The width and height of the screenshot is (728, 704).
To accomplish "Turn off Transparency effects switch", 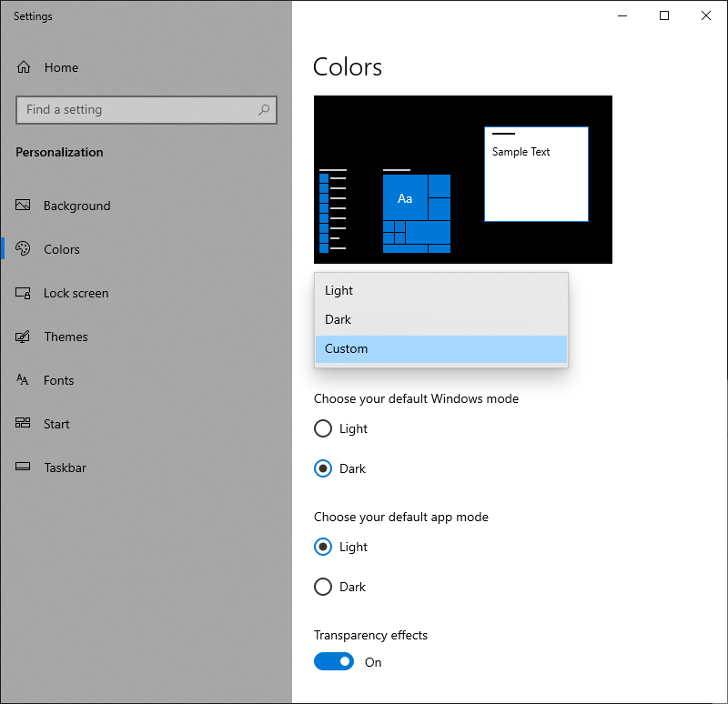I will [334, 661].
